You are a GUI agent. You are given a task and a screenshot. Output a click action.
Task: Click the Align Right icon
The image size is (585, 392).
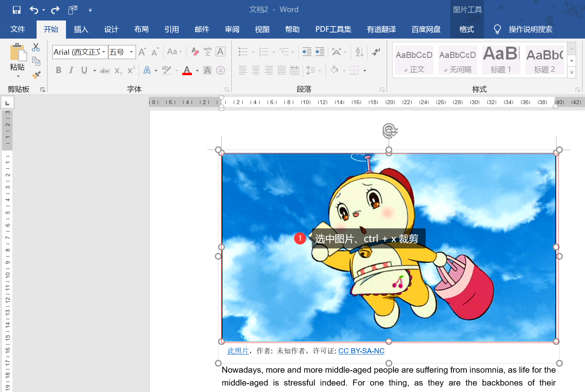[269, 70]
